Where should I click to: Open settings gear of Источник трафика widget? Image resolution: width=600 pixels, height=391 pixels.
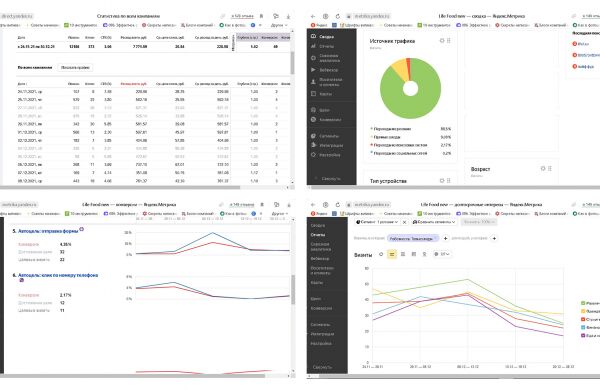pos(442,41)
